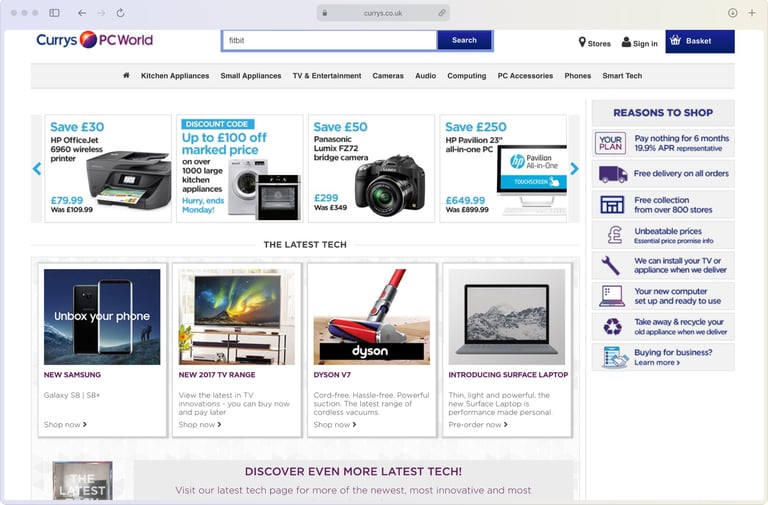Open Unbox your phone Samsung image
The height and width of the screenshot is (505, 768).
click(102, 317)
